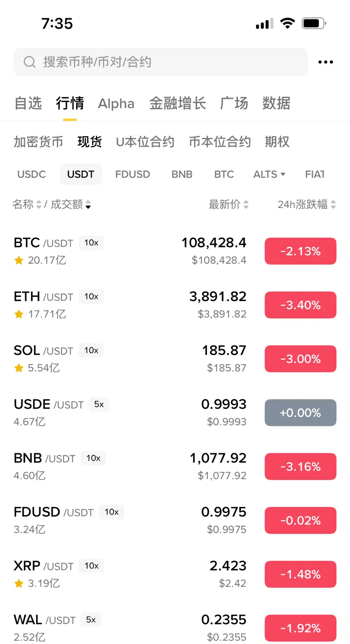
Task: Toggle the BTC favorite star
Action: [19, 260]
